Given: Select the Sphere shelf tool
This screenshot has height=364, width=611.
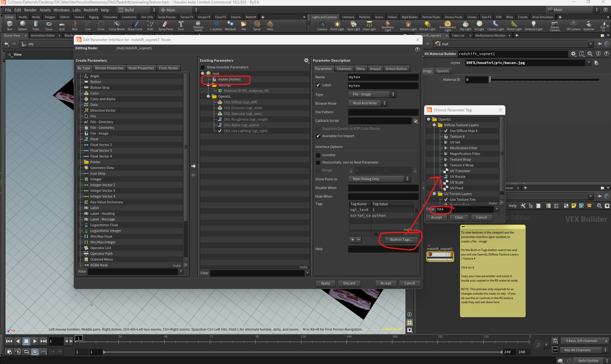Looking at the screenshot, I should pos(23,25).
